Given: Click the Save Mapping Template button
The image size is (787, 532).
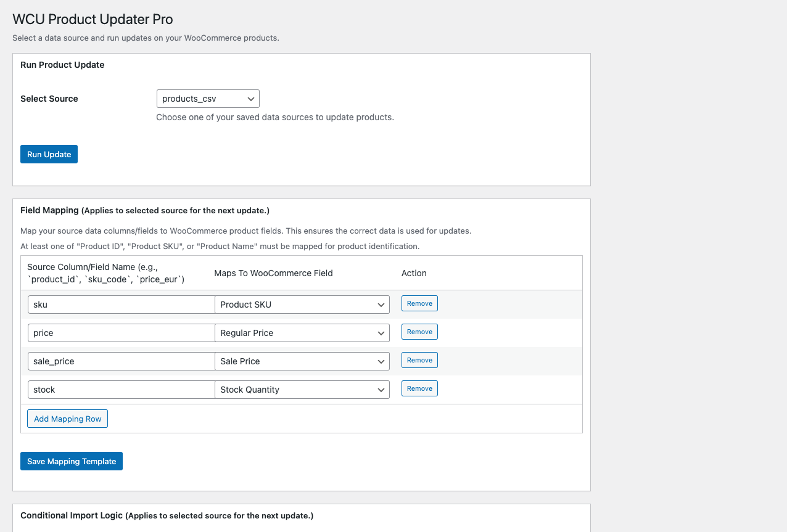Looking at the screenshot, I should [72, 461].
